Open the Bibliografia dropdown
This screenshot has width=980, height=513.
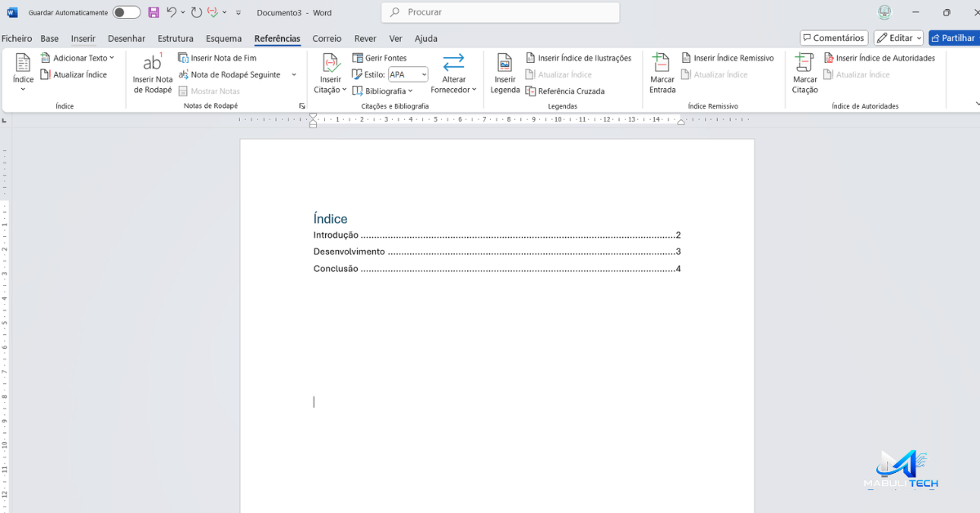point(383,91)
